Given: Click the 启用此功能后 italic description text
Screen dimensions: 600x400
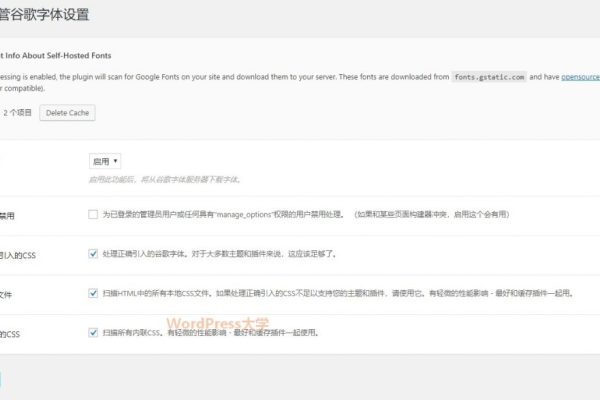Looking at the screenshot, I should (x=165, y=179).
